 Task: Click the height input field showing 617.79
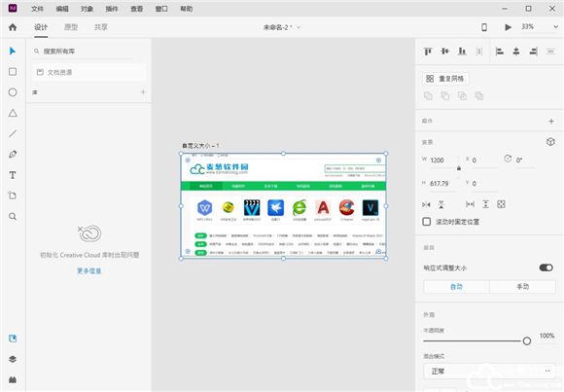pos(443,184)
